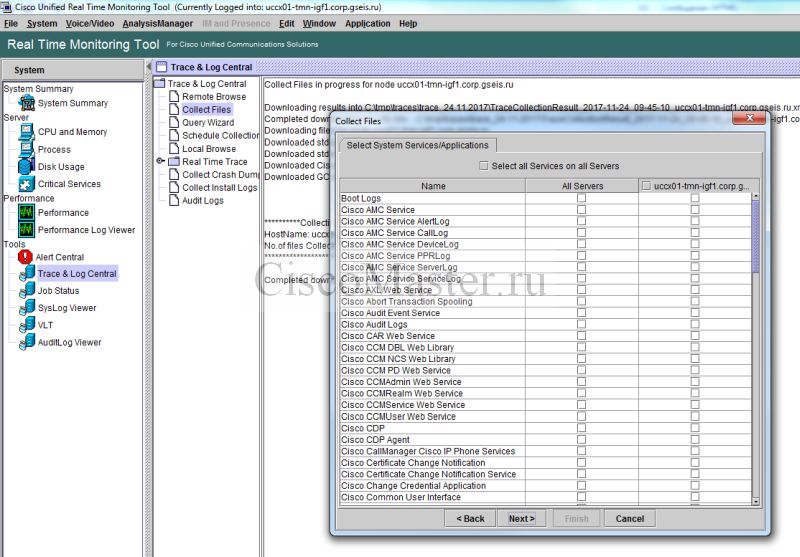The height and width of the screenshot is (557, 800).
Task: Check uccx01 box for Cisco CAR Web Service
Action: tap(695, 336)
